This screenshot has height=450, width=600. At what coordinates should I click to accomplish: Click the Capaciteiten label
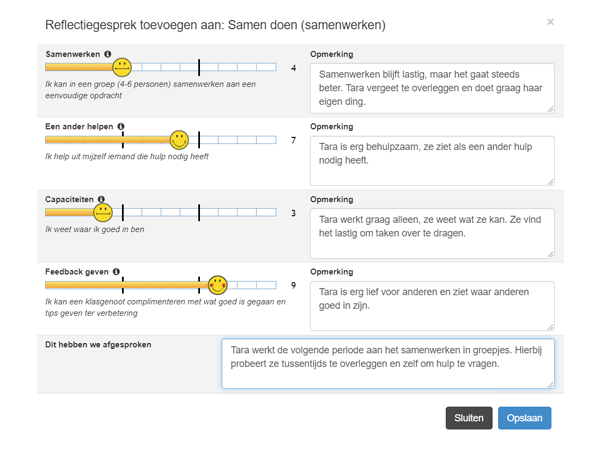coord(69,199)
